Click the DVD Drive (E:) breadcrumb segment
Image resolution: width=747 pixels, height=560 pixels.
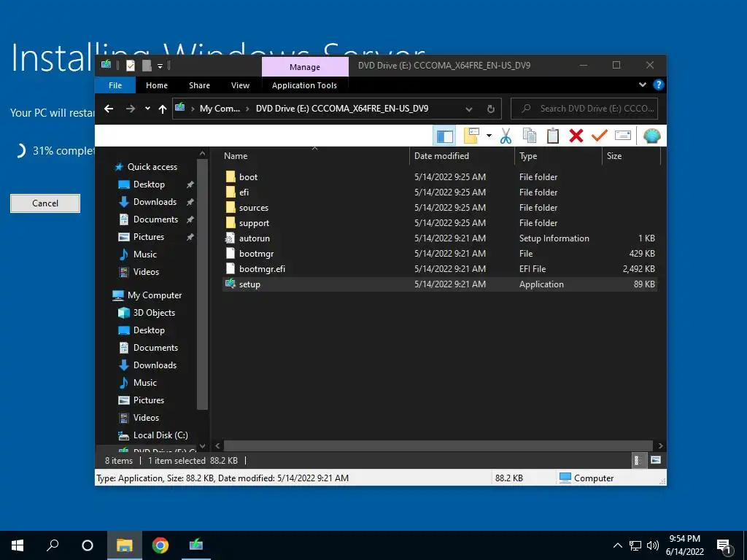pyautogui.click(x=342, y=109)
